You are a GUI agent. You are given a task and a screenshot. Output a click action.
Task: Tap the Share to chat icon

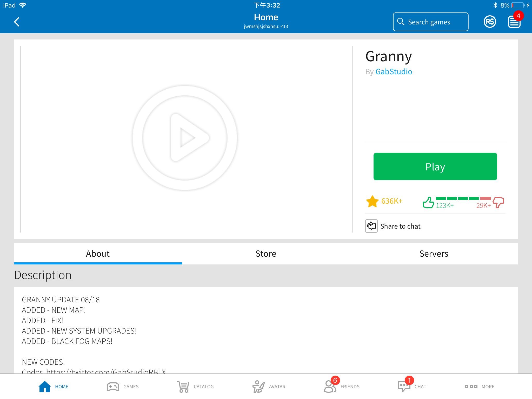371,226
